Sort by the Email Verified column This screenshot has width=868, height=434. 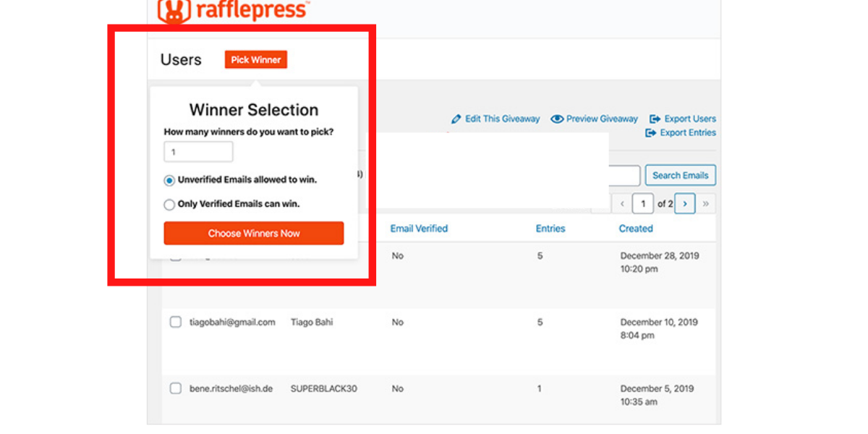pos(419,229)
